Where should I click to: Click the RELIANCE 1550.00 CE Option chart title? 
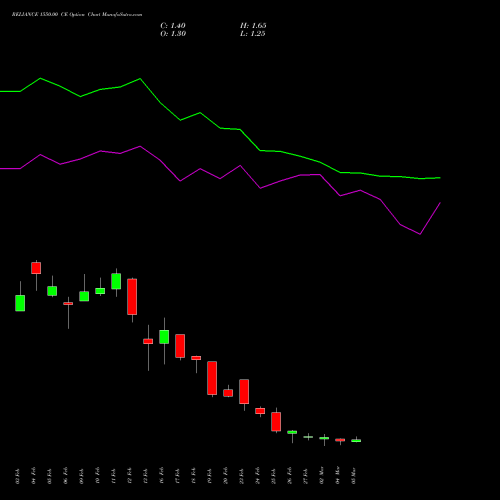tap(77, 15)
